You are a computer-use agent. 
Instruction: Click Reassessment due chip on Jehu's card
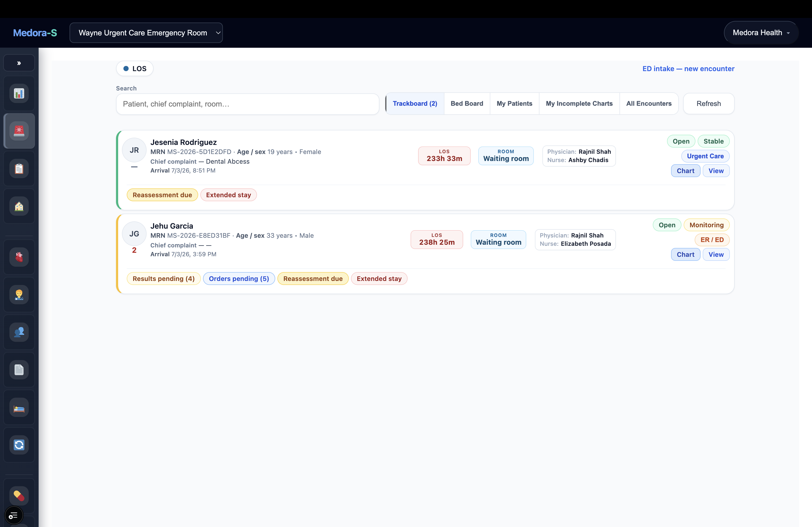point(313,279)
